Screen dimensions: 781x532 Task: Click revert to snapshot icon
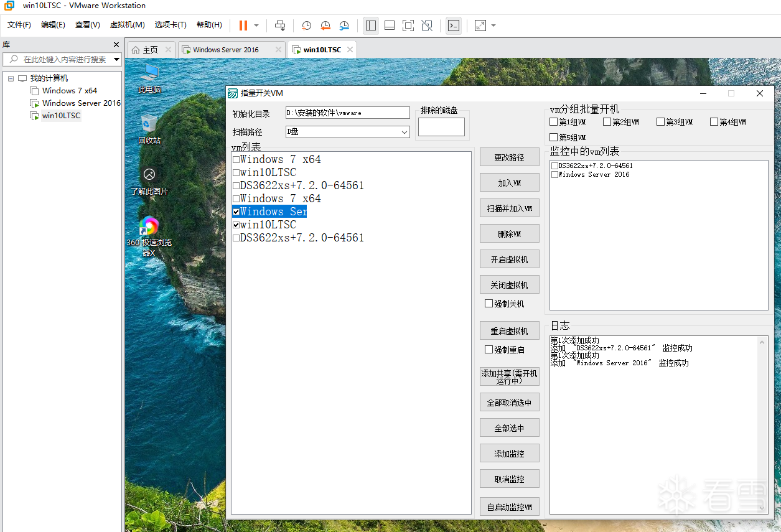click(x=325, y=26)
